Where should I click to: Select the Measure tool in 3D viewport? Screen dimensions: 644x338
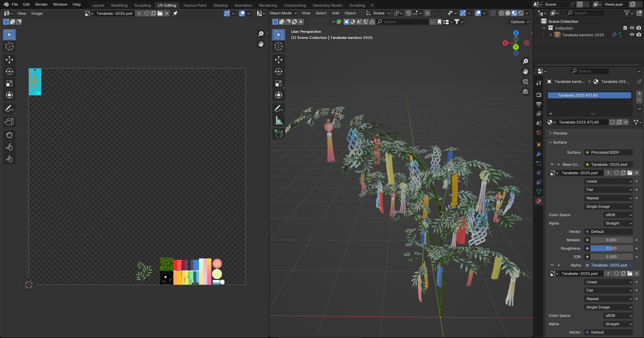279,120
